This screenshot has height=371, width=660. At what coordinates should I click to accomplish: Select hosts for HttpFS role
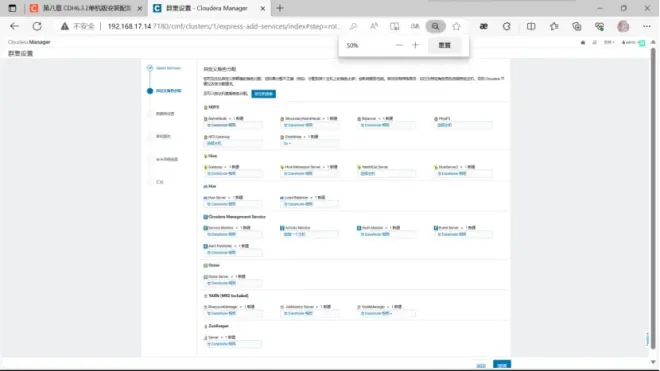click(463, 125)
